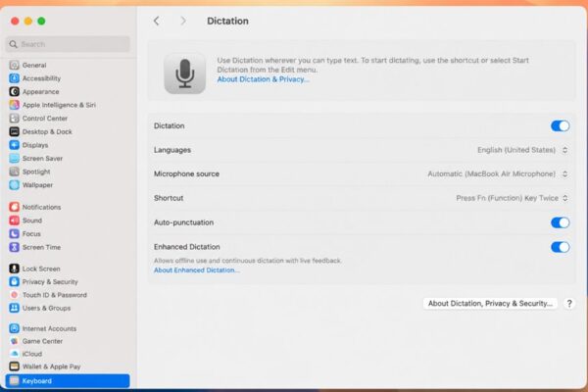The width and height of the screenshot is (588, 392).
Task: Open the Notifications icon in sidebar
Action: coord(15,207)
